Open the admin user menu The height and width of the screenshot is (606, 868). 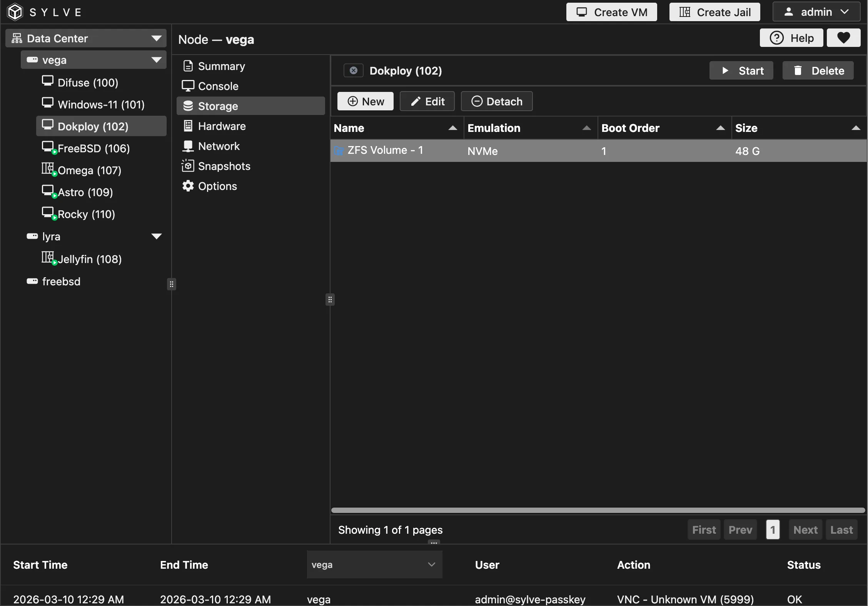tap(816, 12)
